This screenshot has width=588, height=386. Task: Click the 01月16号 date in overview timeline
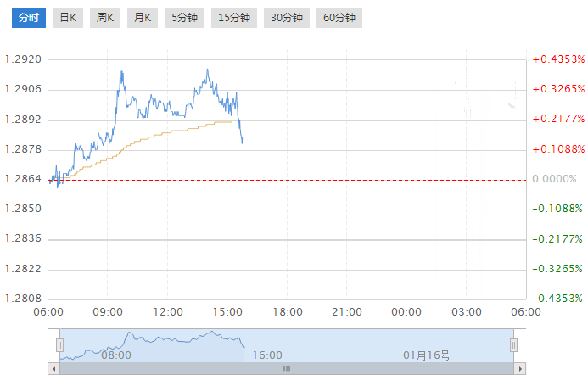coord(426,355)
